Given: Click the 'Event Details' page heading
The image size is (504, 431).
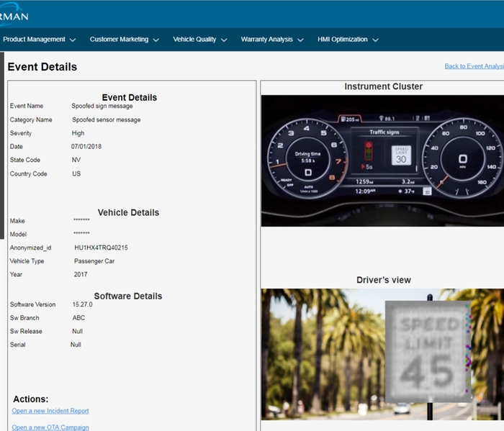Looking at the screenshot, I should (42, 67).
